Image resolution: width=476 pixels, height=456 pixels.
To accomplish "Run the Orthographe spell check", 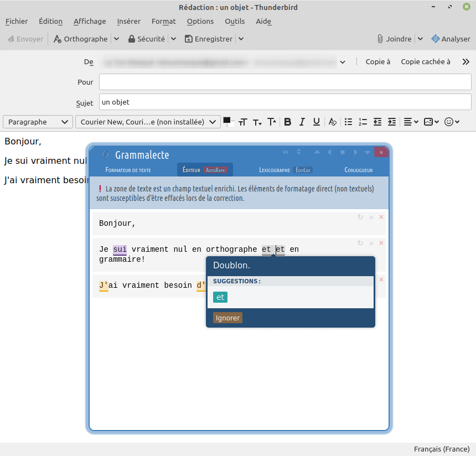I will click(x=80, y=39).
